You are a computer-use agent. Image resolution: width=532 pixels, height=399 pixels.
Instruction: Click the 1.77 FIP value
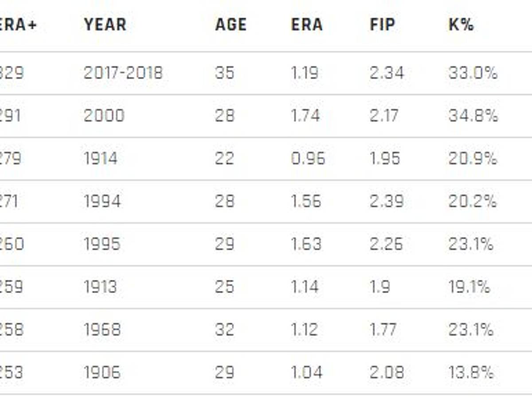click(x=383, y=330)
